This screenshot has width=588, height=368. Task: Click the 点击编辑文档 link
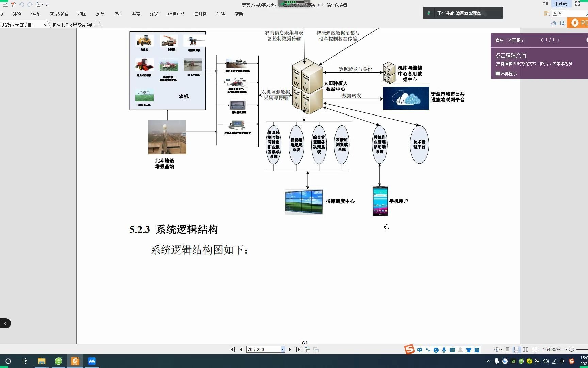pyautogui.click(x=510, y=55)
